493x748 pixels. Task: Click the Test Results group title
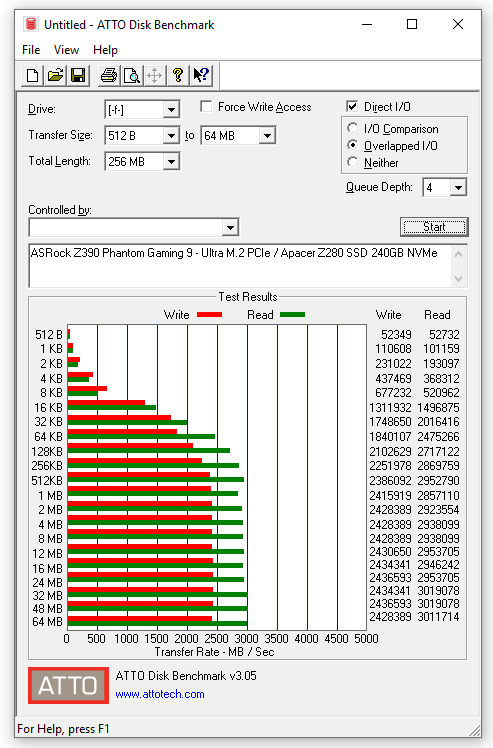tap(248, 297)
